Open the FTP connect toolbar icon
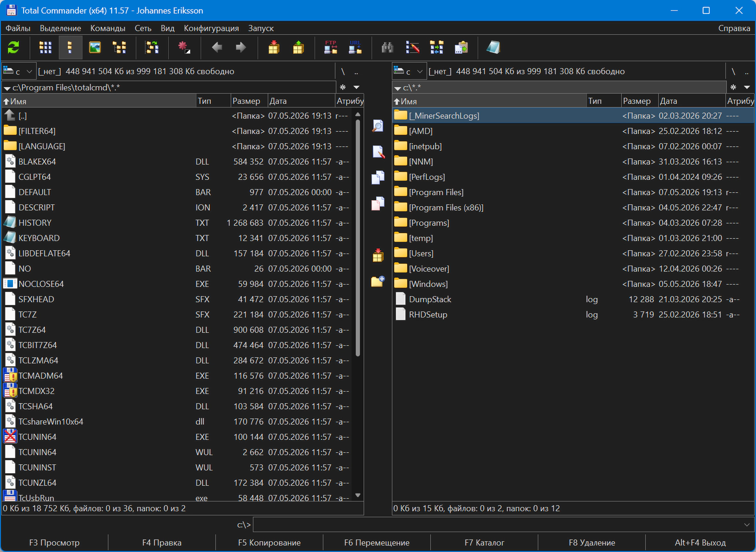This screenshot has width=756, height=552. [331, 47]
